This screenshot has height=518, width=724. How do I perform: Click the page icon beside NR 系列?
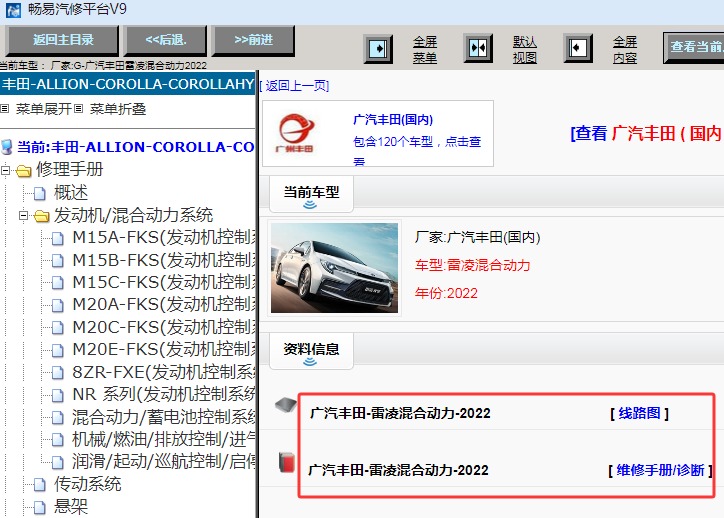click(58, 395)
